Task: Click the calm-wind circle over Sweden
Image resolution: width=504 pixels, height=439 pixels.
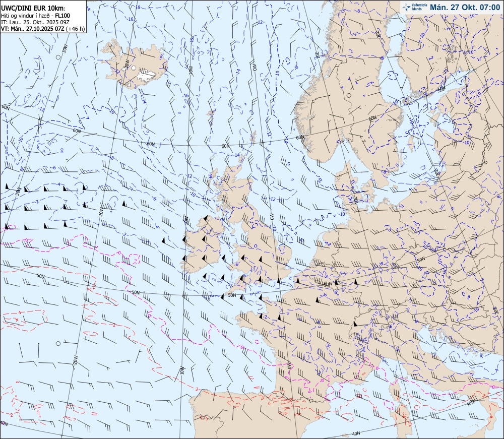Action: (x=349, y=95)
